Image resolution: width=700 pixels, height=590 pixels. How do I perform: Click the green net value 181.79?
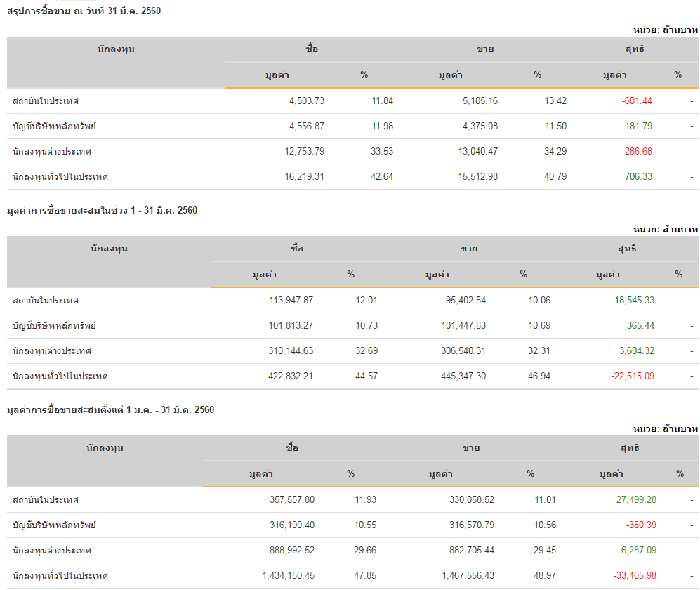[x=638, y=126]
